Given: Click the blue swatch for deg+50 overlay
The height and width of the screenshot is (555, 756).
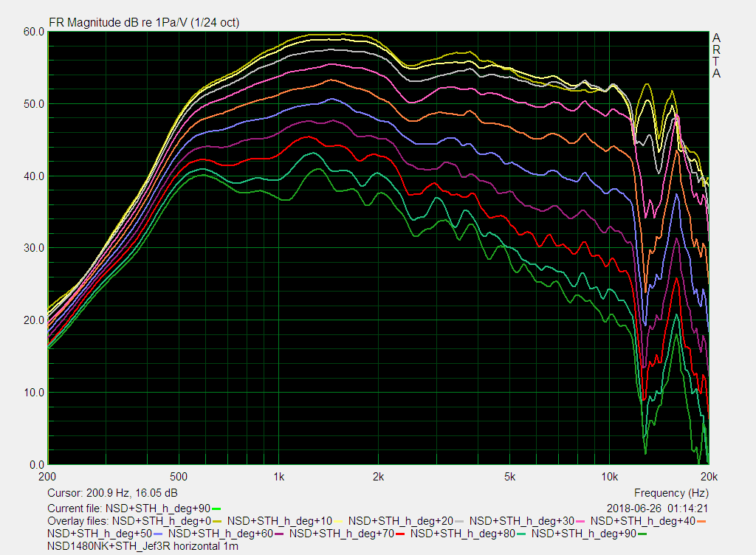Looking at the screenshot, I should (x=158, y=534).
